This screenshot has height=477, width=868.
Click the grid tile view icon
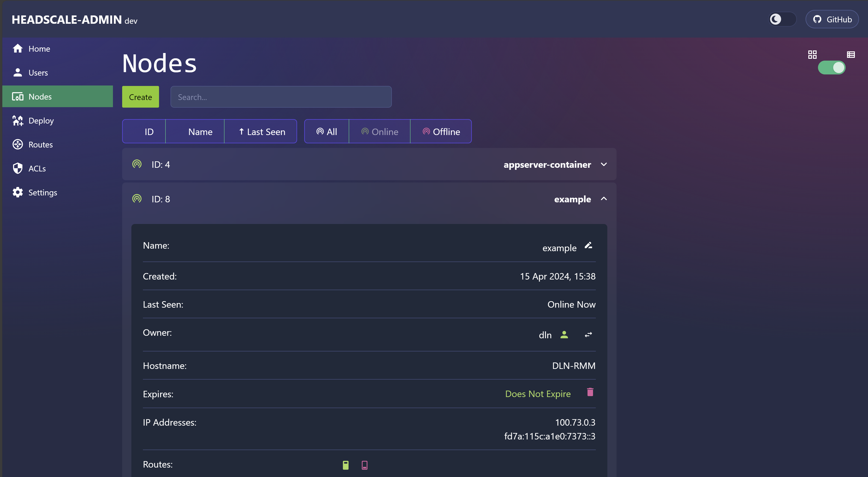tap(812, 55)
